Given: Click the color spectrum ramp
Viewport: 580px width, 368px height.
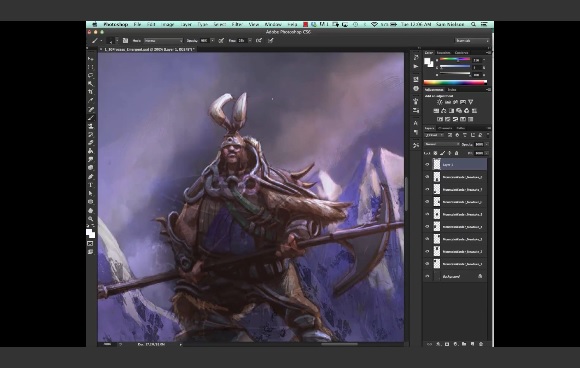Looking at the screenshot, I should click(x=455, y=83).
